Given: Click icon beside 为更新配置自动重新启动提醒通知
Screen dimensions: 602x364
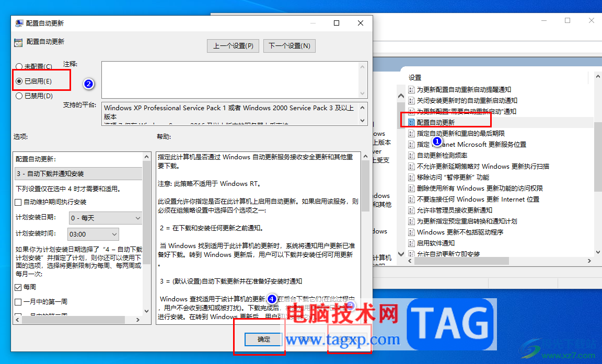Looking at the screenshot, I should pyautogui.click(x=411, y=89).
